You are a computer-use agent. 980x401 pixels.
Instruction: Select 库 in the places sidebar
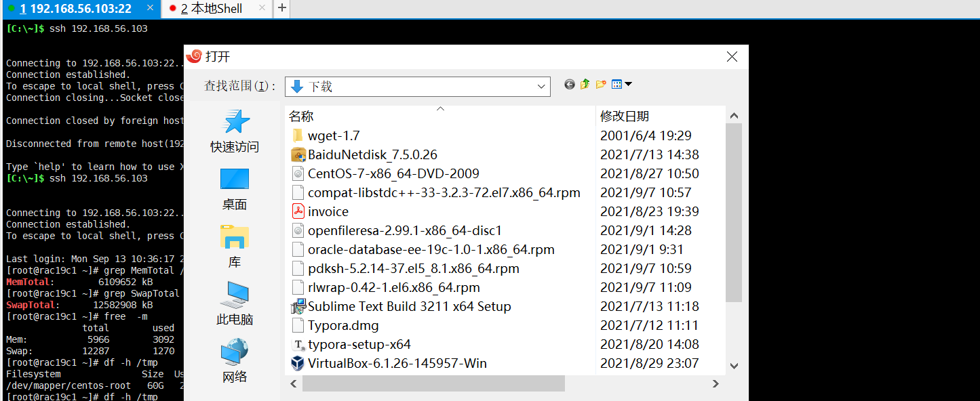coord(235,247)
